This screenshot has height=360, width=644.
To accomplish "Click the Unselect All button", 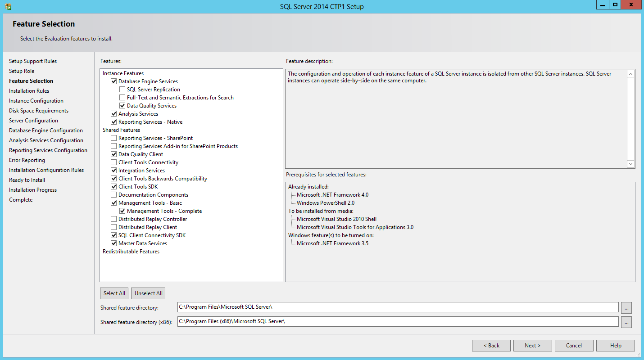I will (x=148, y=293).
